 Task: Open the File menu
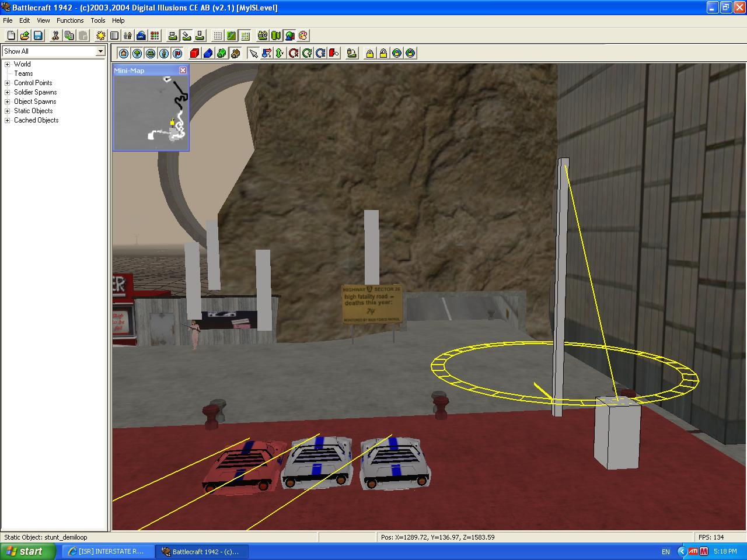pyautogui.click(x=8, y=20)
